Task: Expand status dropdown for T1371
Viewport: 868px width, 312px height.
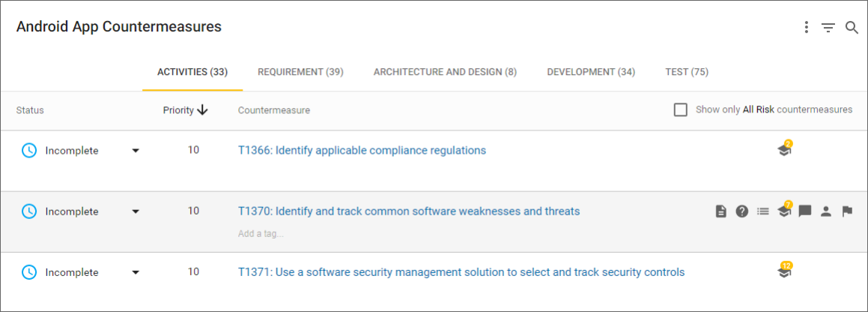Action: [x=136, y=272]
